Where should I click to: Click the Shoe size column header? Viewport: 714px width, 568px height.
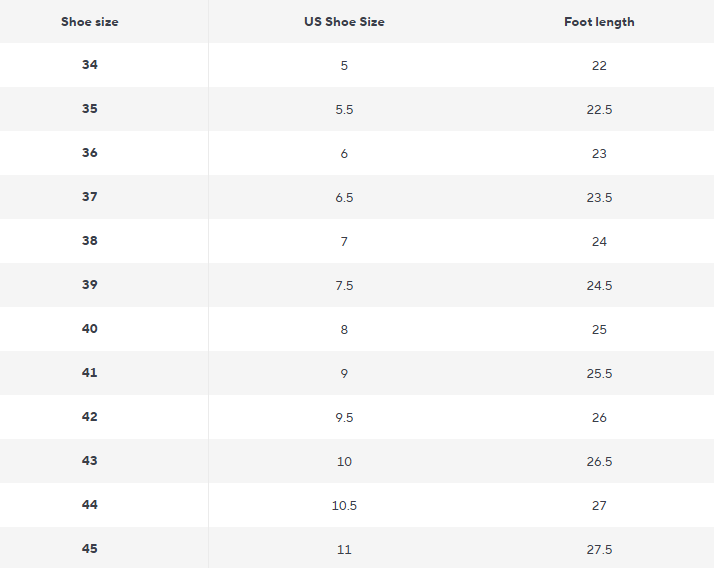(90, 22)
